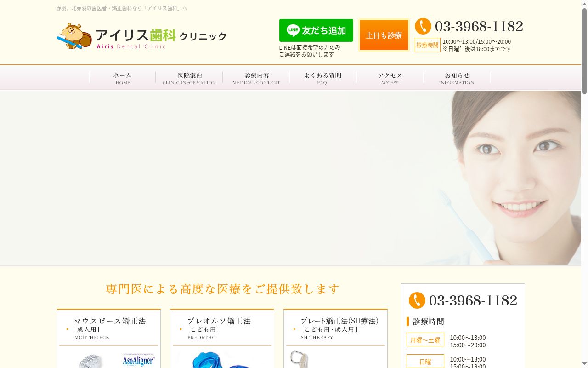Click the LINE speech bubble icon

[x=293, y=30]
